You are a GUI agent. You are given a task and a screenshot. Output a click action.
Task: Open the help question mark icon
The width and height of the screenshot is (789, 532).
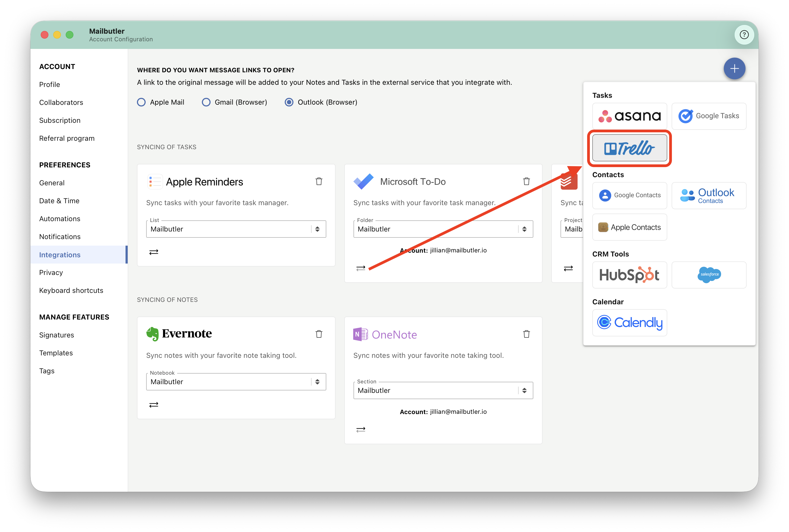point(744,35)
